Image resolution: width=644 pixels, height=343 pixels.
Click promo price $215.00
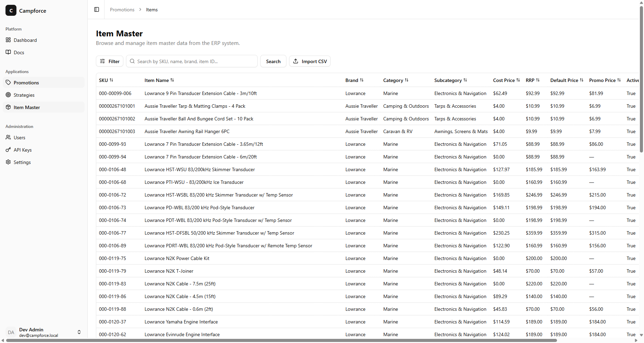[597, 195]
